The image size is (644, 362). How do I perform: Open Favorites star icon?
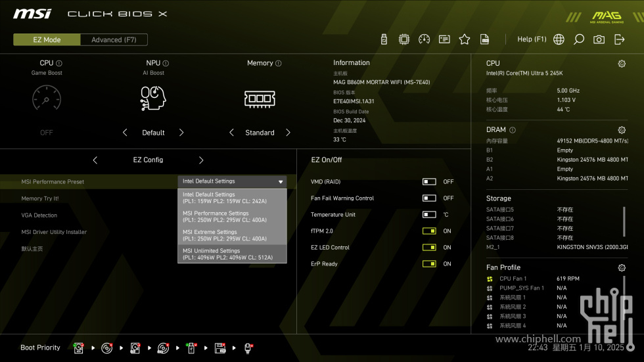pos(465,39)
